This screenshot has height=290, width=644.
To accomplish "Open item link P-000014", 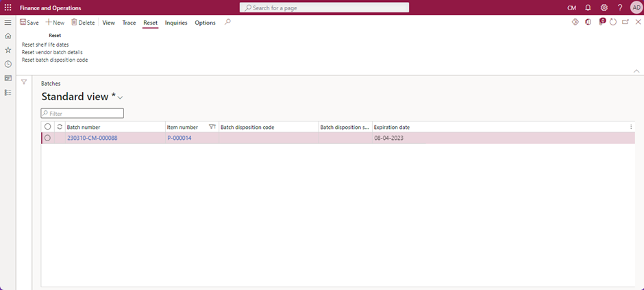I will point(179,138).
